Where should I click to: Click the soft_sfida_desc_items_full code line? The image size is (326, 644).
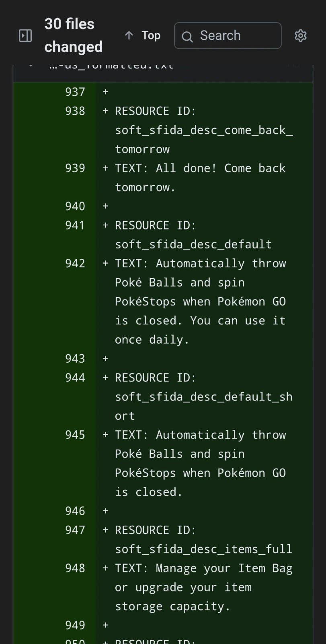203,549
